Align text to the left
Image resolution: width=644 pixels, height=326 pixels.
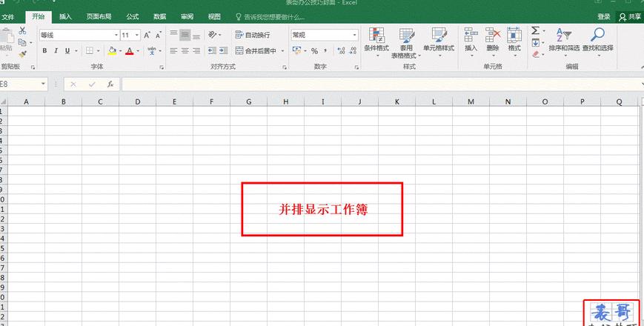click(x=173, y=51)
